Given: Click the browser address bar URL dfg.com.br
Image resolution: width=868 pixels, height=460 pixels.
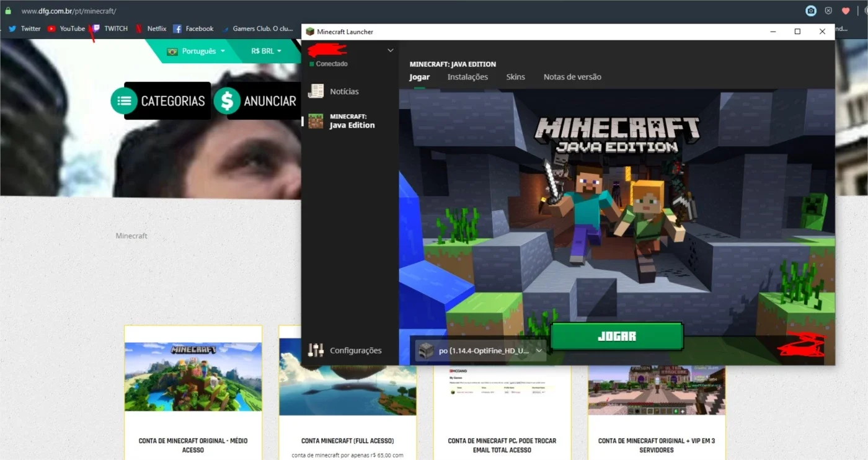Looking at the screenshot, I should [68, 11].
